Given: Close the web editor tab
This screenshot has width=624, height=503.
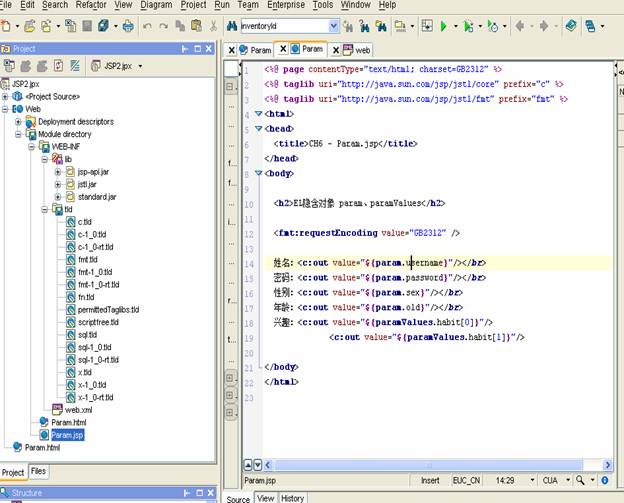Looking at the screenshot, I should [336, 50].
